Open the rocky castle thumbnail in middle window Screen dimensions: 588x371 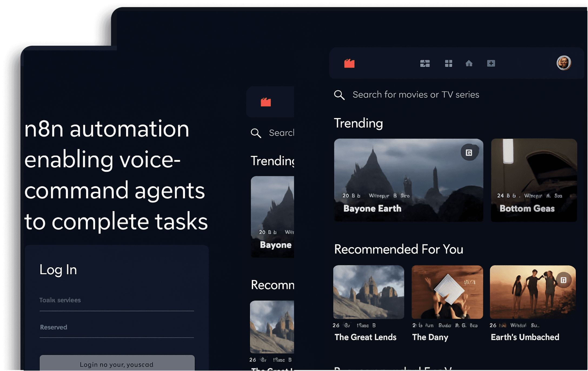click(272, 327)
